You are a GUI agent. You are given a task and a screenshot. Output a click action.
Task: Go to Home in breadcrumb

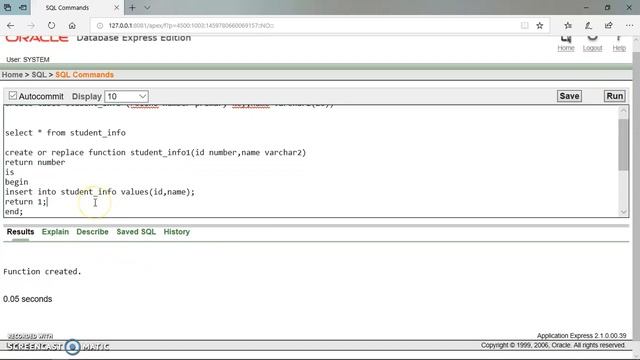point(12,75)
